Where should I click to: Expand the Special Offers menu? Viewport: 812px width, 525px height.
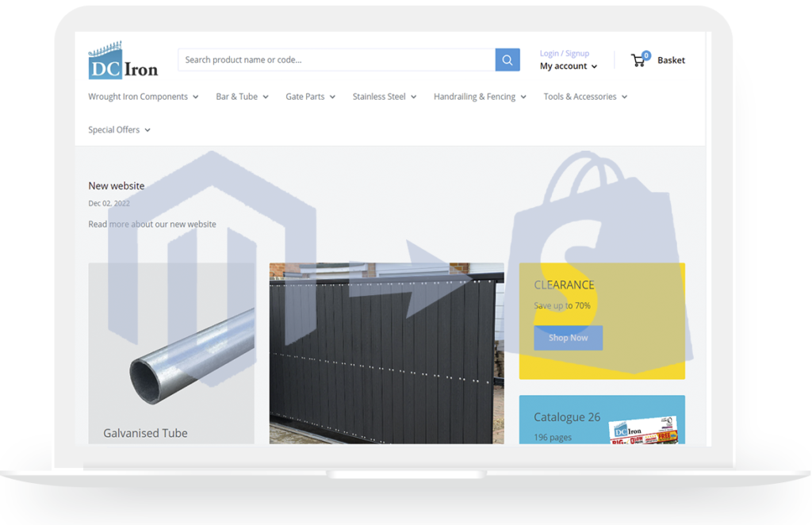(119, 130)
